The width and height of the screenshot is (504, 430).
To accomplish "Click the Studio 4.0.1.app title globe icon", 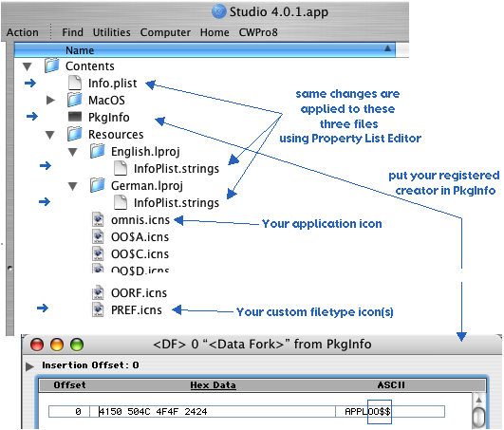I will (218, 11).
